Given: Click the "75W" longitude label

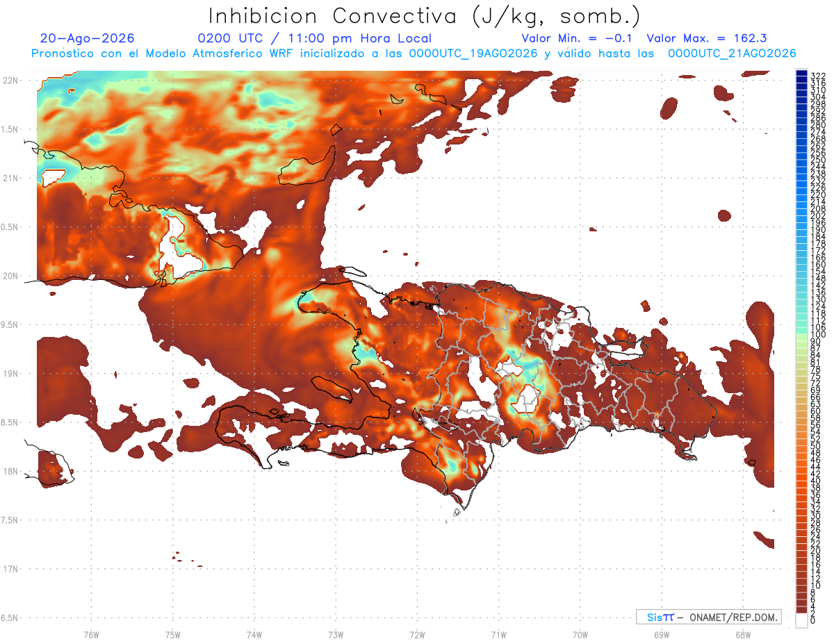Looking at the screenshot, I should pos(172,634).
